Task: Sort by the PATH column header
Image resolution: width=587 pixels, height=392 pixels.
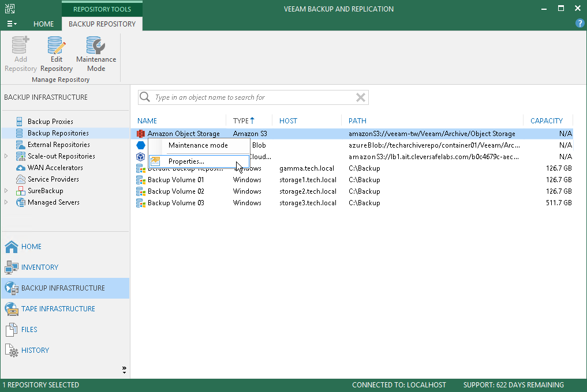Action: point(357,121)
